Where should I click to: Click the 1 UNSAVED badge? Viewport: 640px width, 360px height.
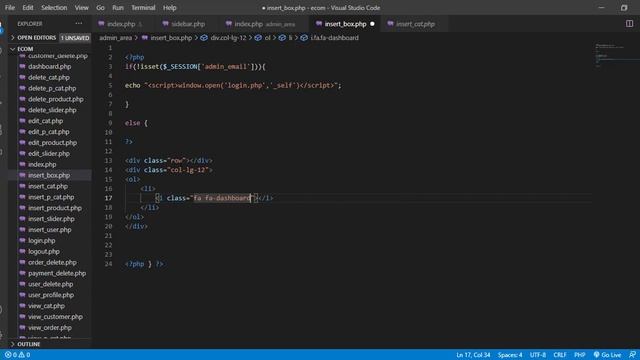(x=75, y=38)
